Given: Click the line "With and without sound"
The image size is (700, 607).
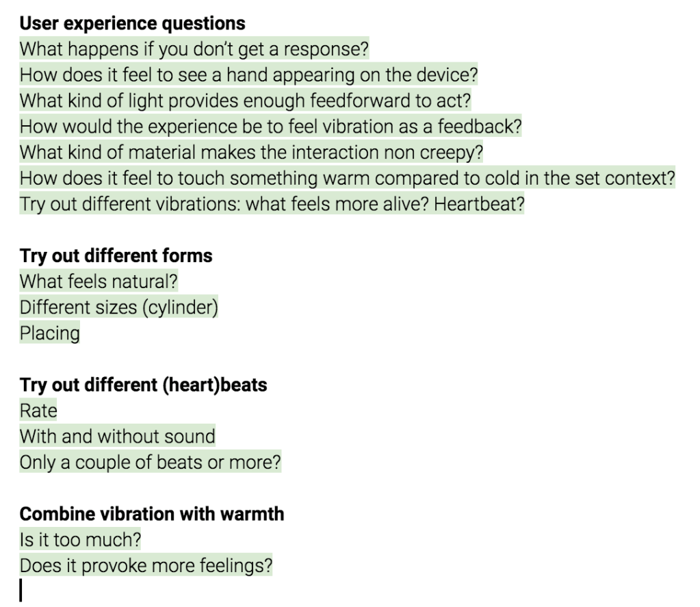Looking at the screenshot, I should pos(117,437).
